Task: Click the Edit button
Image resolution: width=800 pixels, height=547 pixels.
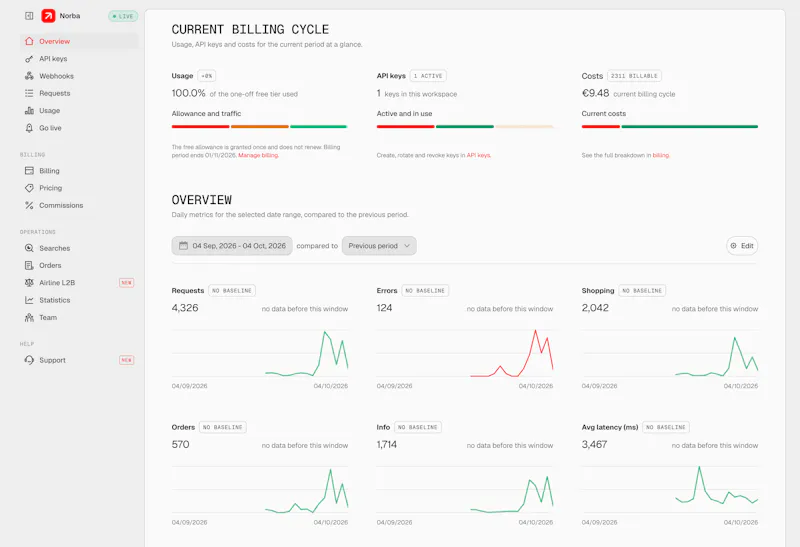Action: (x=742, y=246)
